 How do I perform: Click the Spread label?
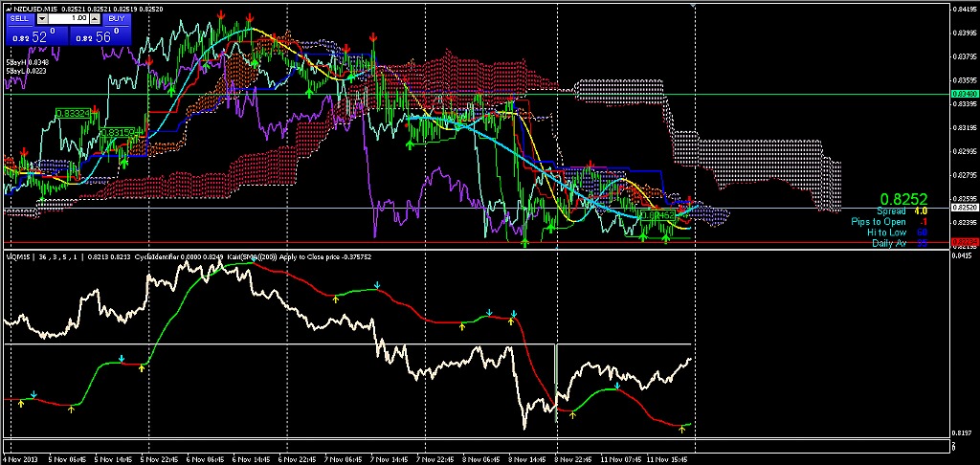[891, 211]
